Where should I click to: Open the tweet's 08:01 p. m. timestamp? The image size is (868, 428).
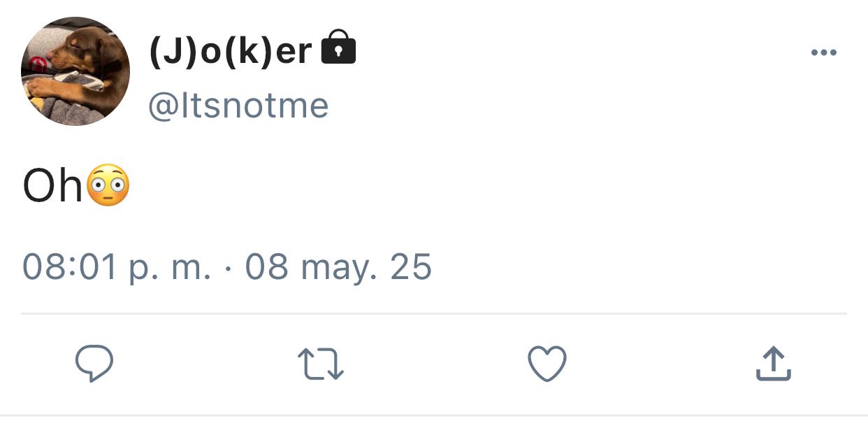[x=117, y=268]
